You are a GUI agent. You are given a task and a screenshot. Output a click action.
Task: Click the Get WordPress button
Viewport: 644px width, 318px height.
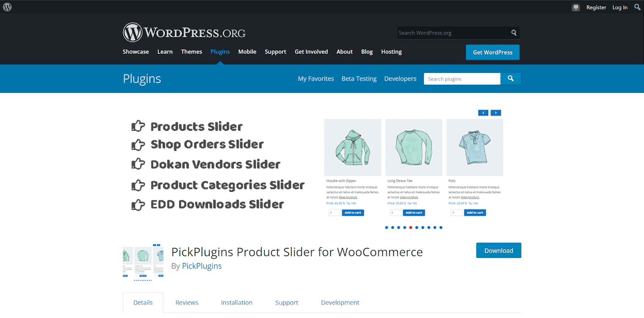tap(493, 52)
